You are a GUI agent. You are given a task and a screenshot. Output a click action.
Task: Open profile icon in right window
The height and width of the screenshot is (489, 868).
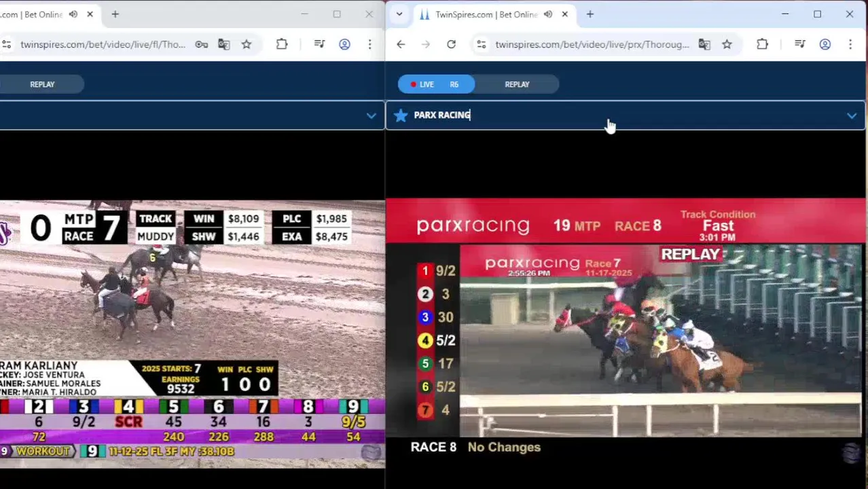[825, 44]
